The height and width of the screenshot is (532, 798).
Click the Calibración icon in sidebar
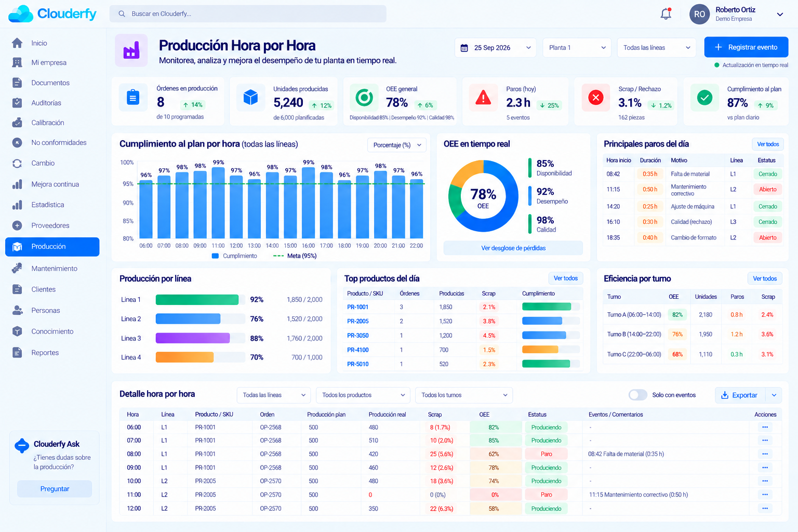[x=17, y=123]
